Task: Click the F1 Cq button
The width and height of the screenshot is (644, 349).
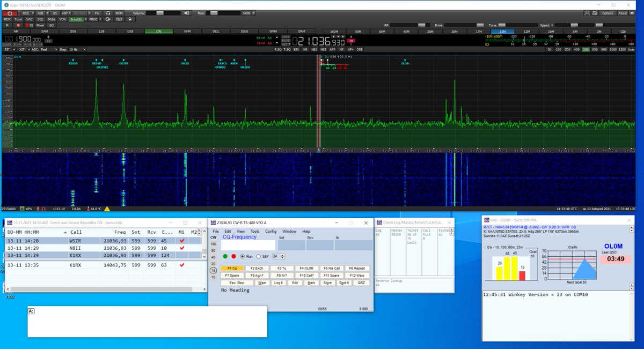Action: pos(232,268)
